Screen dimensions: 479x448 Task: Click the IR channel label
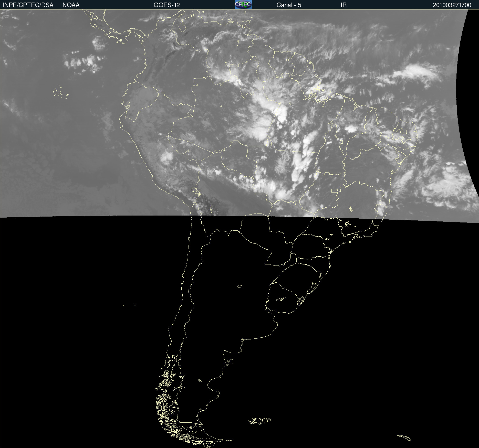click(x=343, y=5)
